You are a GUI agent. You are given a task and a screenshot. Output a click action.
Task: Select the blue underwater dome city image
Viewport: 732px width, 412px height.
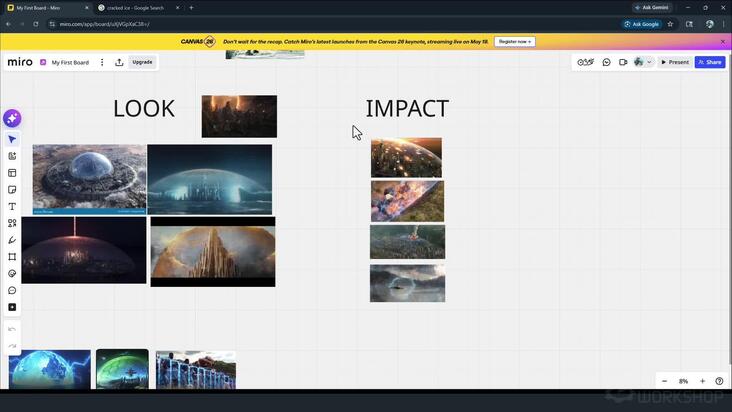[210, 179]
